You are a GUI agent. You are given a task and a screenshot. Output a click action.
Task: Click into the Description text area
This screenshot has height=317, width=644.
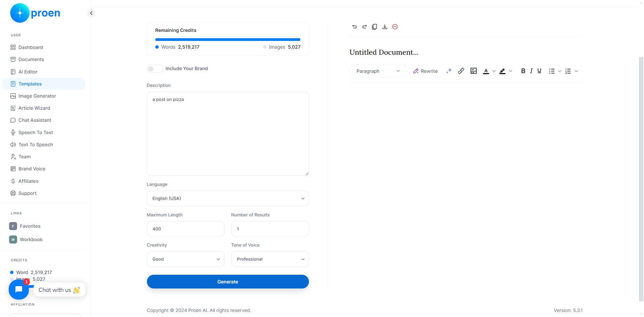tap(228, 134)
